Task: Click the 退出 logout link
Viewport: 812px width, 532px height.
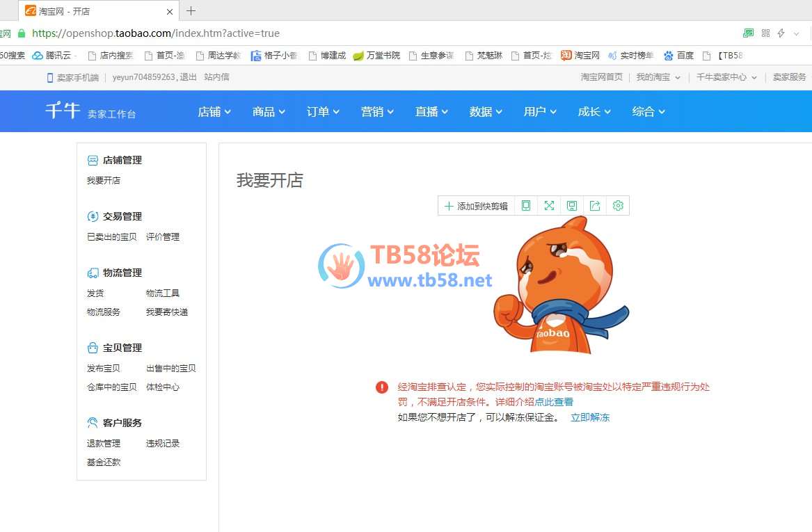Action: (x=188, y=77)
